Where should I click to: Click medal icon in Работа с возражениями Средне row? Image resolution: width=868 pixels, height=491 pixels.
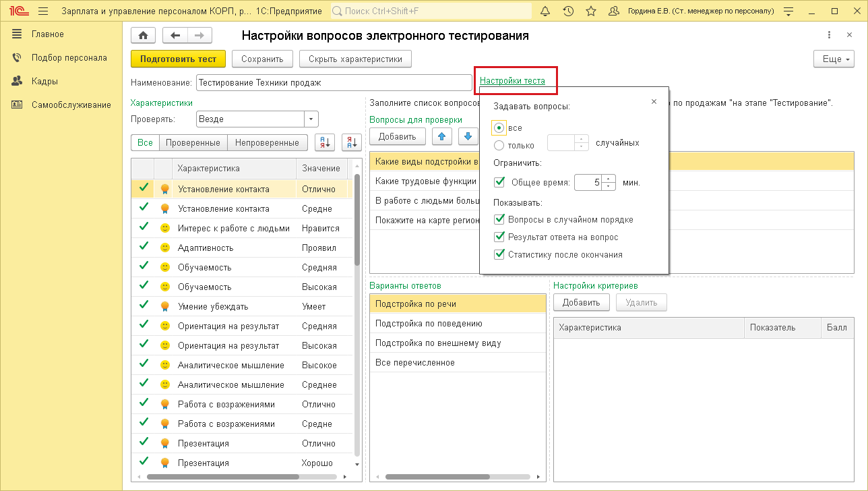[164, 424]
